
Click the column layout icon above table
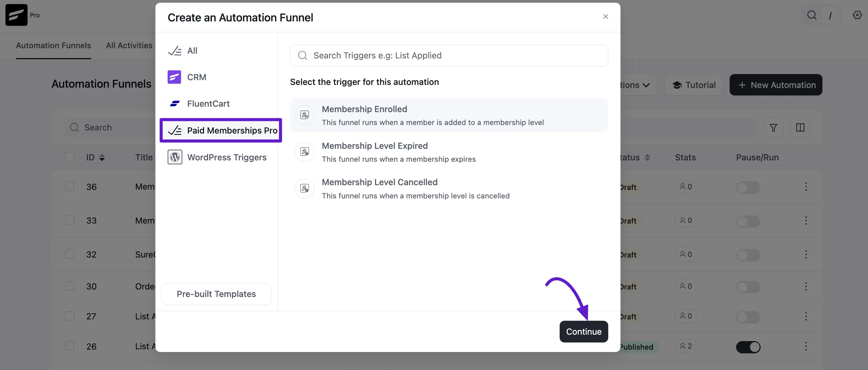(x=800, y=127)
